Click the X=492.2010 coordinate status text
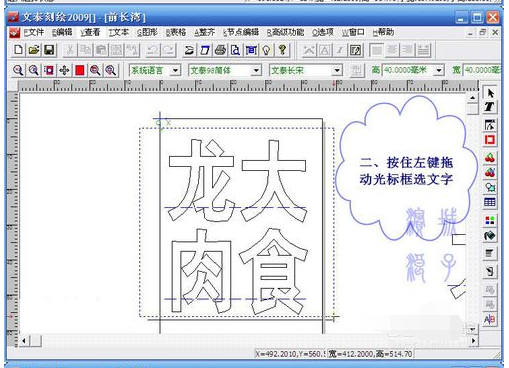The width and height of the screenshot is (509, 368). pyautogui.click(x=289, y=354)
